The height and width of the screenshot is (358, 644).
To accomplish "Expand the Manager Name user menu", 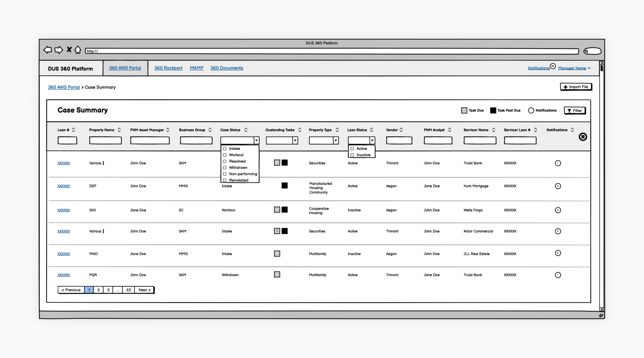I will (589, 68).
